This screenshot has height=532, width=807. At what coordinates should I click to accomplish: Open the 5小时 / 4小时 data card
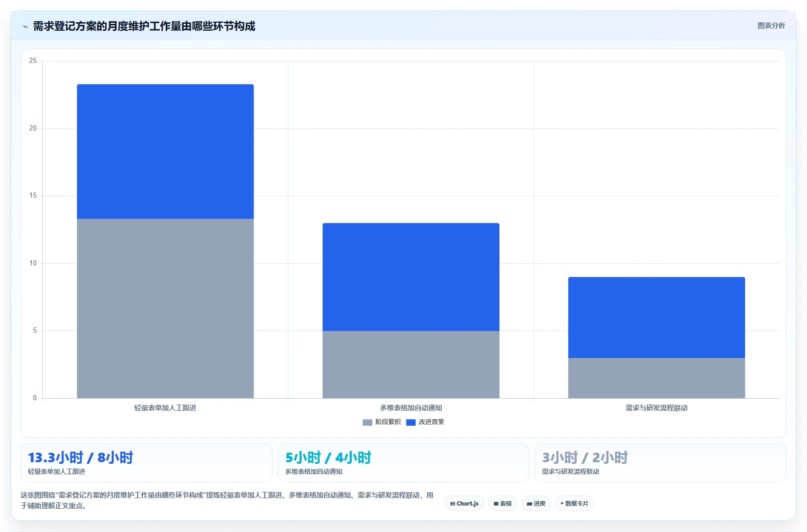[403, 463]
